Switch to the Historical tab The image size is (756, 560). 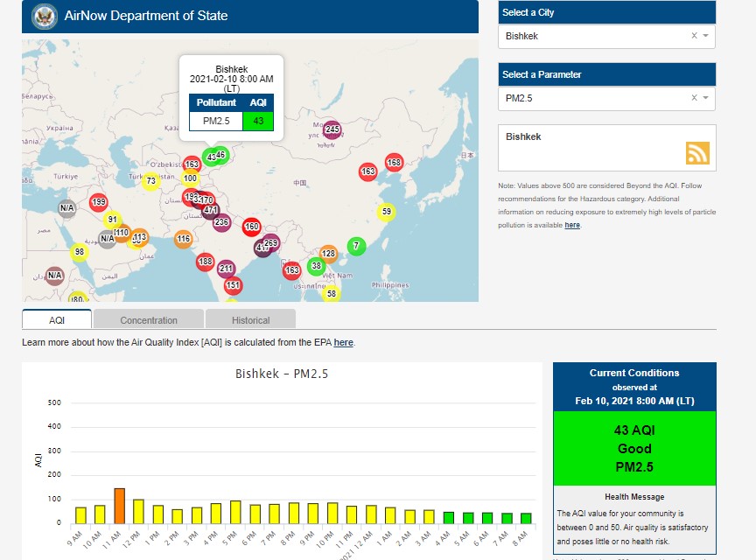click(251, 320)
